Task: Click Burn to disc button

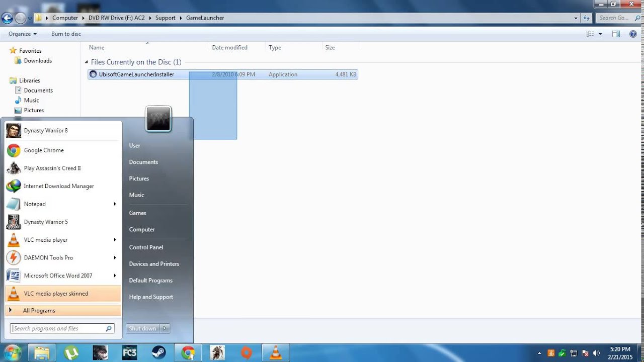Action: [x=66, y=34]
